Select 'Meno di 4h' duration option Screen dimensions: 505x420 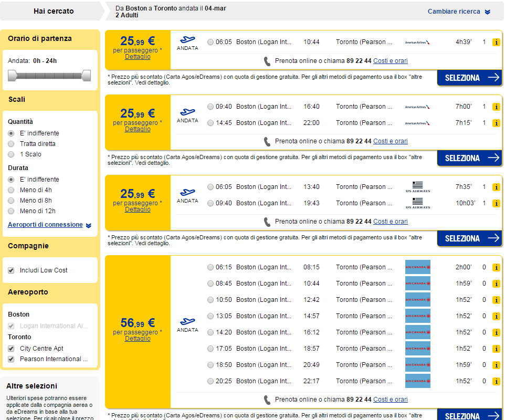coord(11,190)
